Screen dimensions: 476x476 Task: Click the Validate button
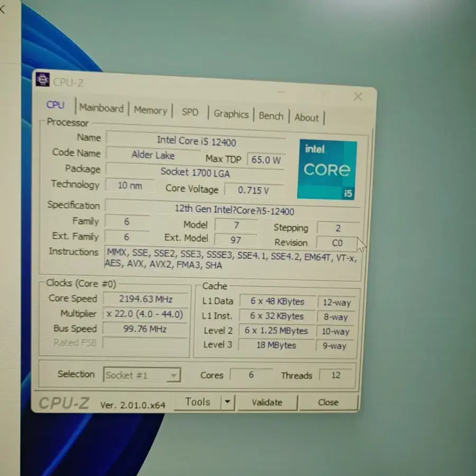click(x=267, y=402)
